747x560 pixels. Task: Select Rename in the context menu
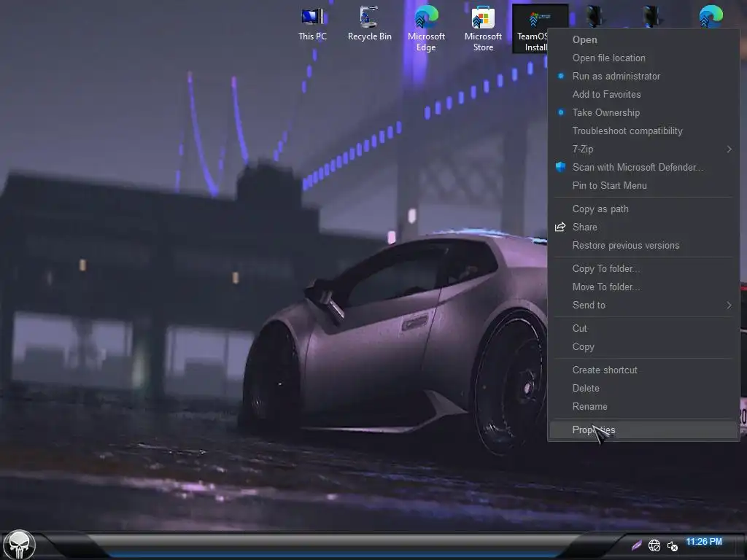click(x=643, y=407)
